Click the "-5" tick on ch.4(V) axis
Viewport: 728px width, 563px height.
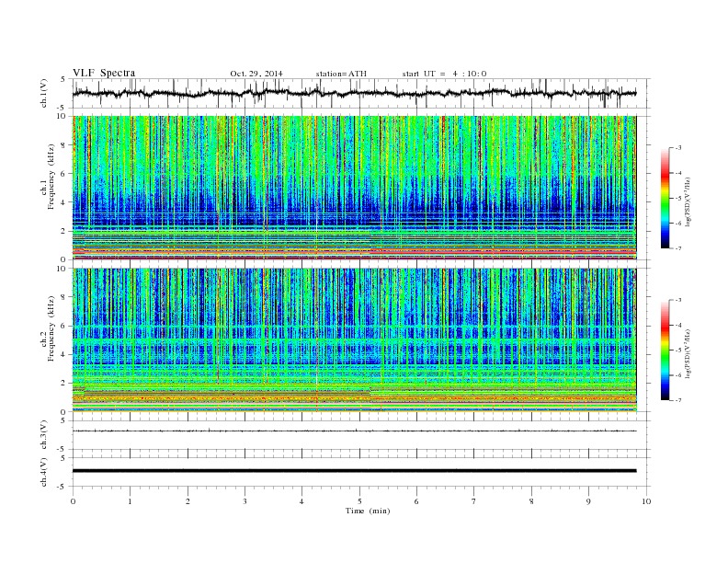(x=63, y=487)
